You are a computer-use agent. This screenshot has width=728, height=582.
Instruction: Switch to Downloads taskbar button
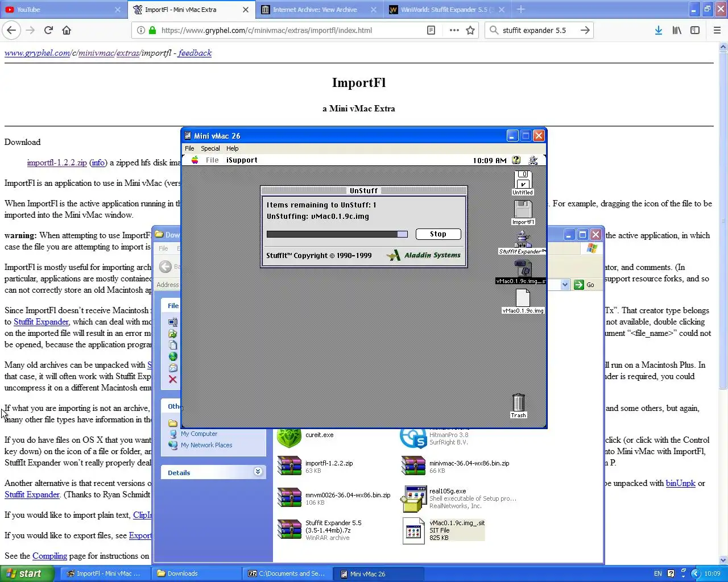(x=196, y=573)
